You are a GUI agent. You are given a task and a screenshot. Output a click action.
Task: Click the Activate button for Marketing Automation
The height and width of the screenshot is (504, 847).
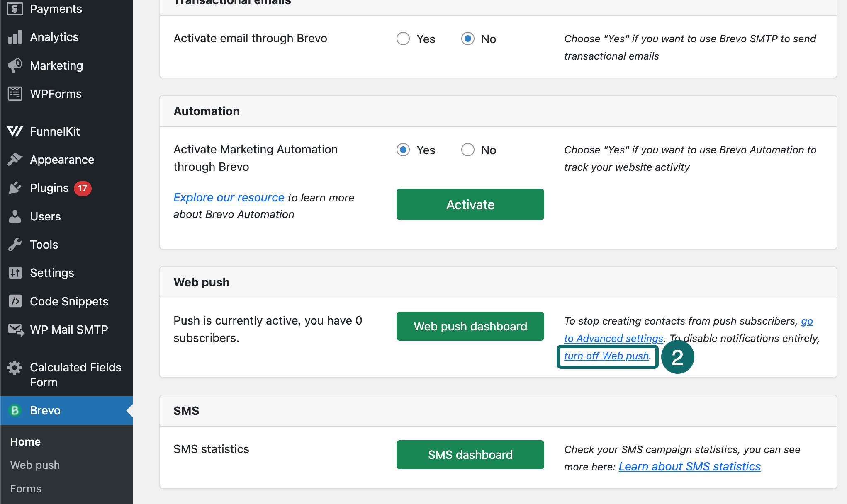(470, 204)
